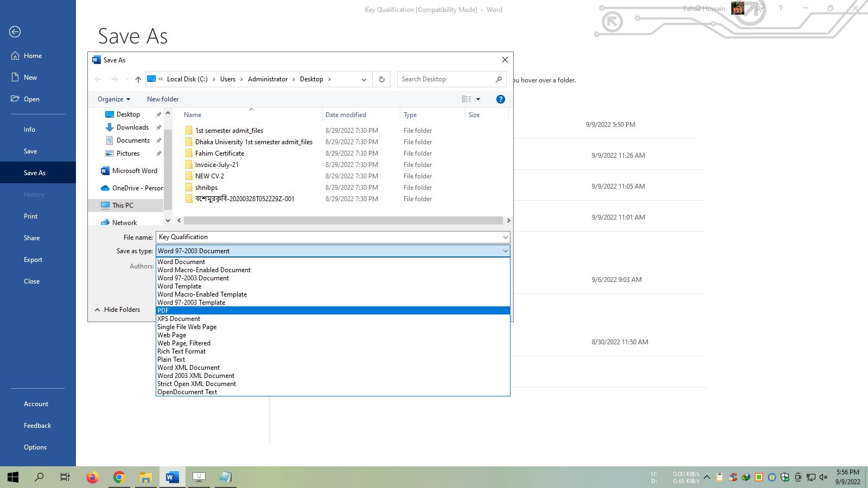Screen dimensions: 868x488
Task: Choose PDF from the type list
Action: coord(333,311)
